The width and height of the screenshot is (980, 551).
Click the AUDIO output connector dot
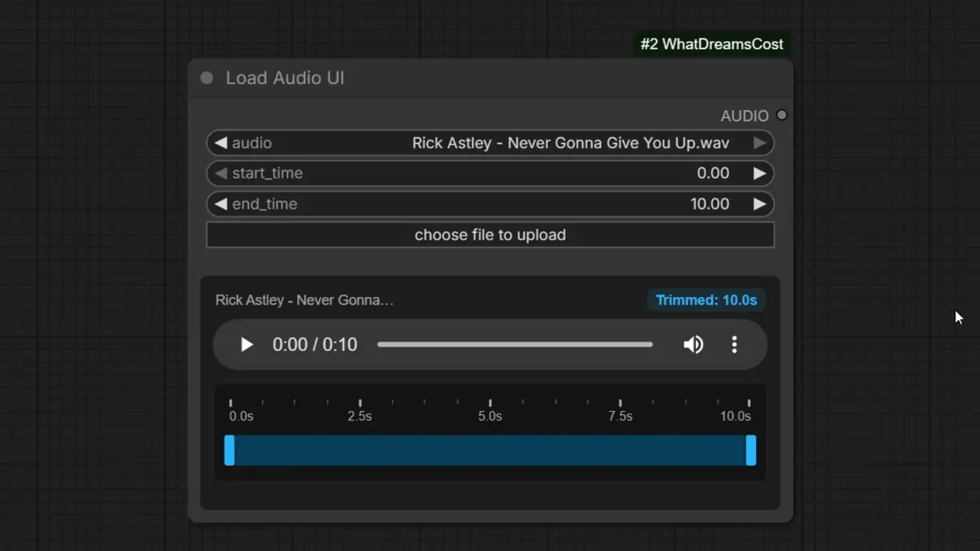pyautogui.click(x=782, y=116)
